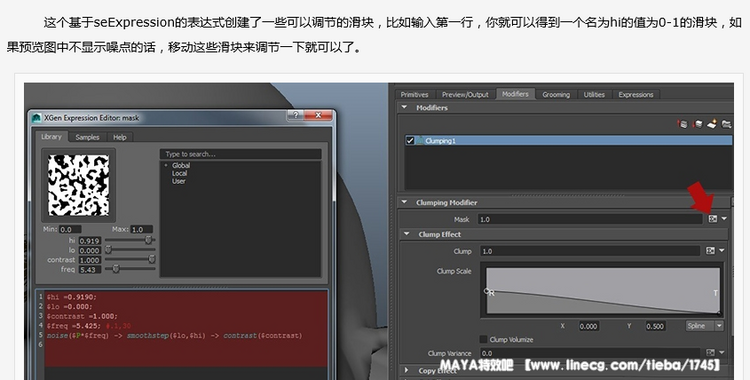The height and width of the screenshot is (380, 750).
Task: Click the Clump Scale X value field
Action: point(588,325)
